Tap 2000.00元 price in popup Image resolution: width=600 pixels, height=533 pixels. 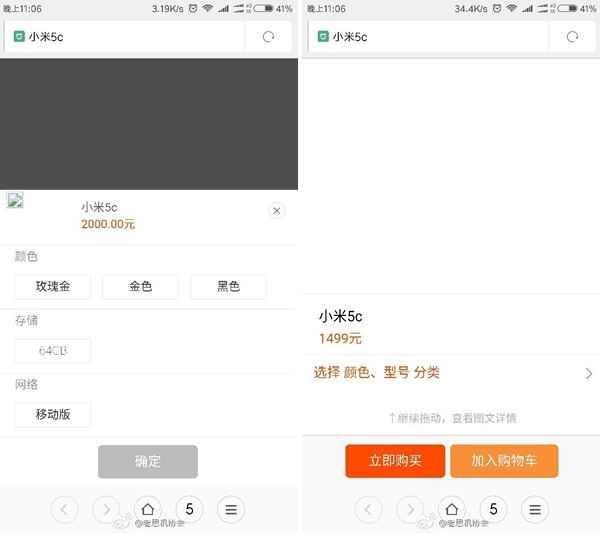click(108, 224)
